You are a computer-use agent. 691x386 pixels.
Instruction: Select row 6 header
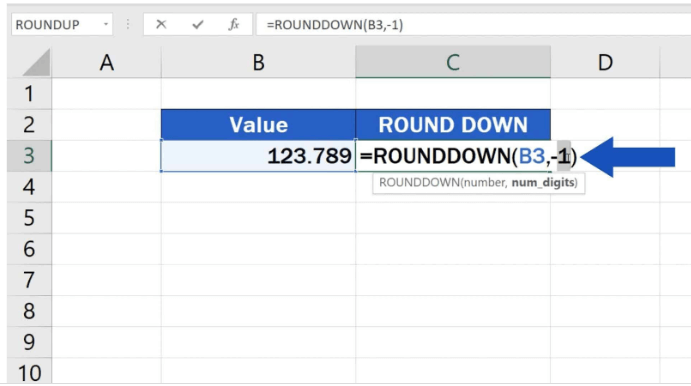coord(29,249)
